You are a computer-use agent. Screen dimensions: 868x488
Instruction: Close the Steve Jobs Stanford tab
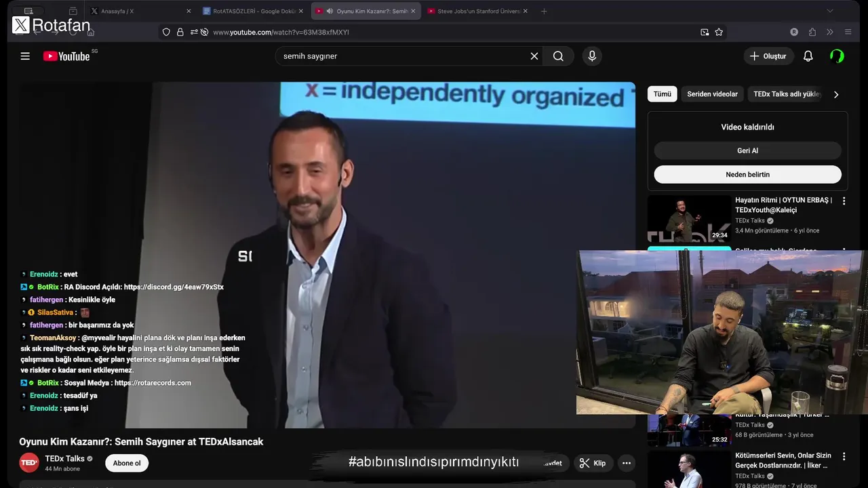tap(525, 11)
